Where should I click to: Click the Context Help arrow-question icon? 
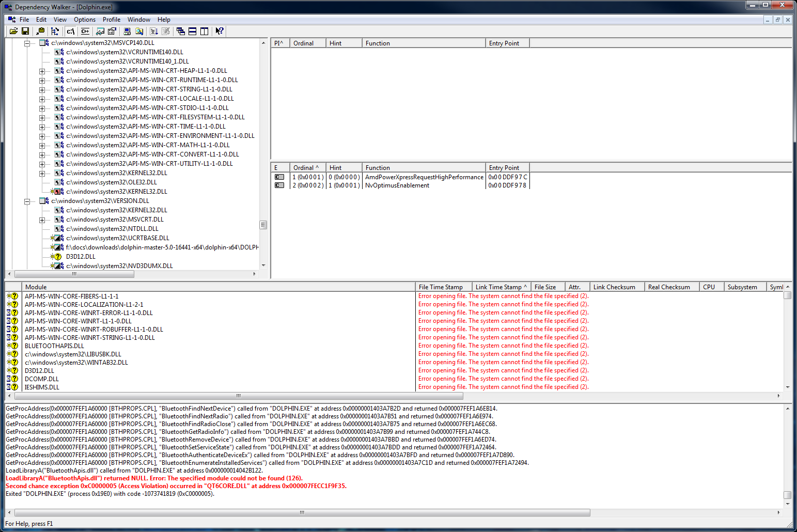220,31
